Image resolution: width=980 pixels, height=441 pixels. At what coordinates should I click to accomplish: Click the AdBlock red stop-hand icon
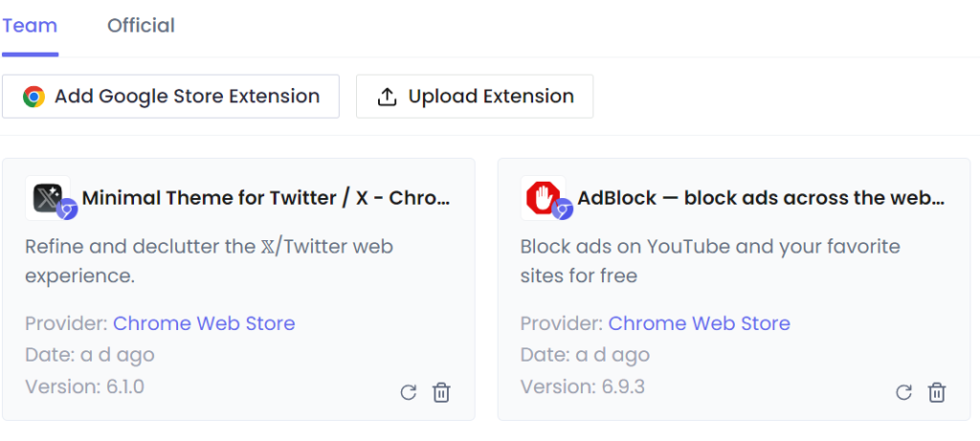pyautogui.click(x=543, y=197)
